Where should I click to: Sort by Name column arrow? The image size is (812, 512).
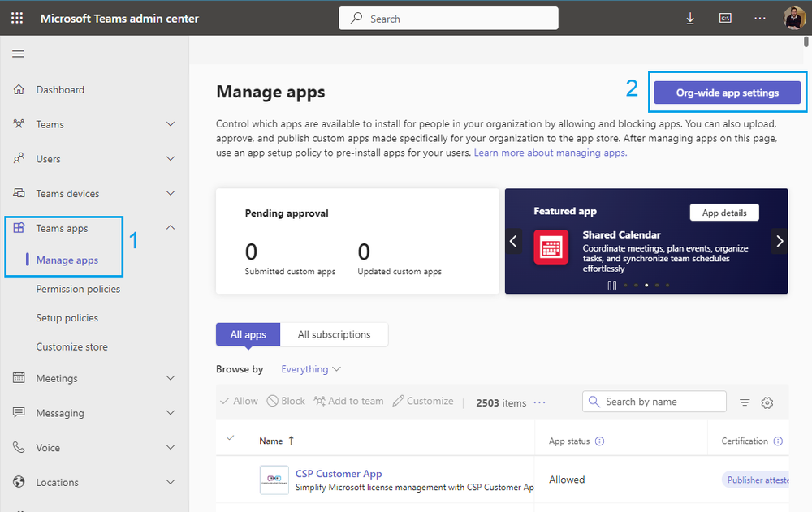[291, 441]
